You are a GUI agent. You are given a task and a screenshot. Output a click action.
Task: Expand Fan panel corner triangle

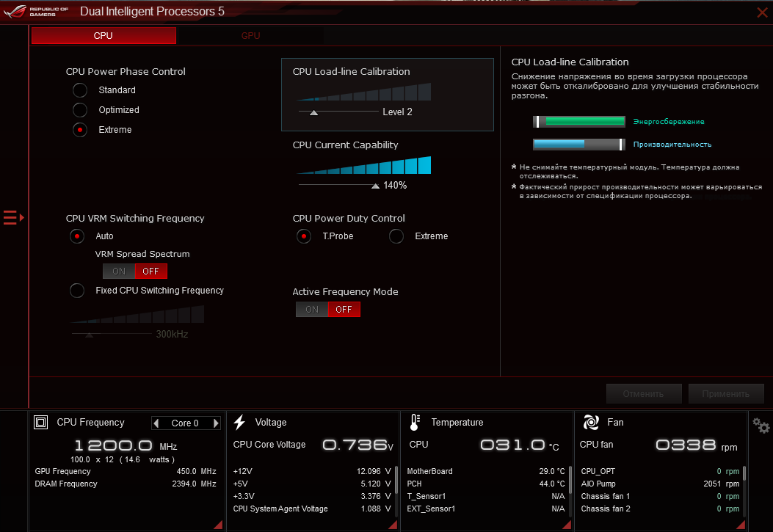coord(741,525)
